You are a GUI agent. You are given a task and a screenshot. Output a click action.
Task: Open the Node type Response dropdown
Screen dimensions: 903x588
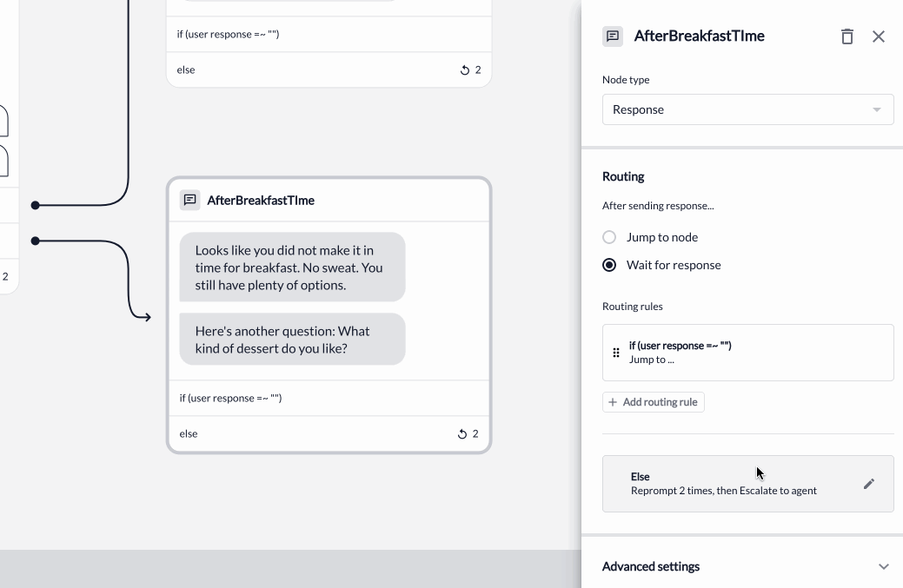(747, 109)
